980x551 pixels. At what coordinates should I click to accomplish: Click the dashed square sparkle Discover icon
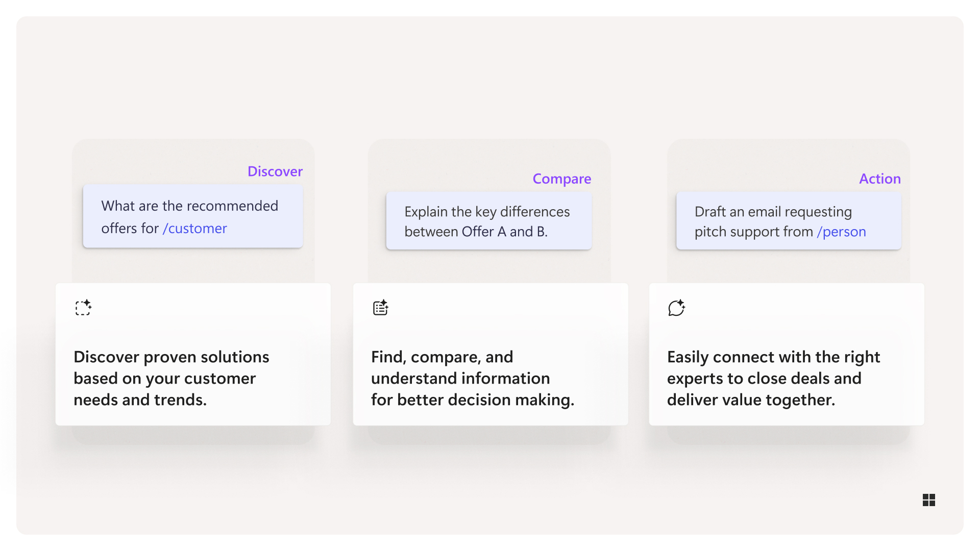[x=83, y=308]
